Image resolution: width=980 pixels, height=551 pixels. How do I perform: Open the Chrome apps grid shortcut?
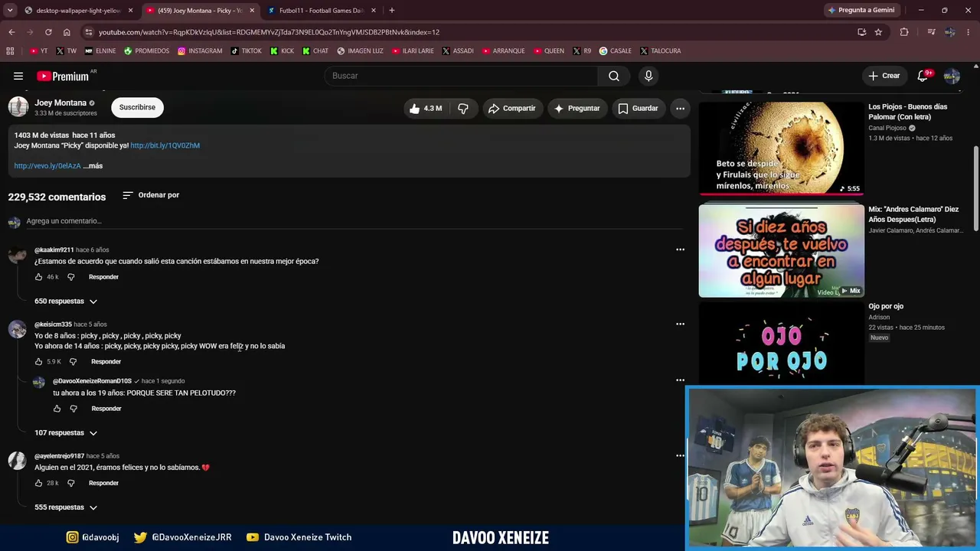point(10,51)
